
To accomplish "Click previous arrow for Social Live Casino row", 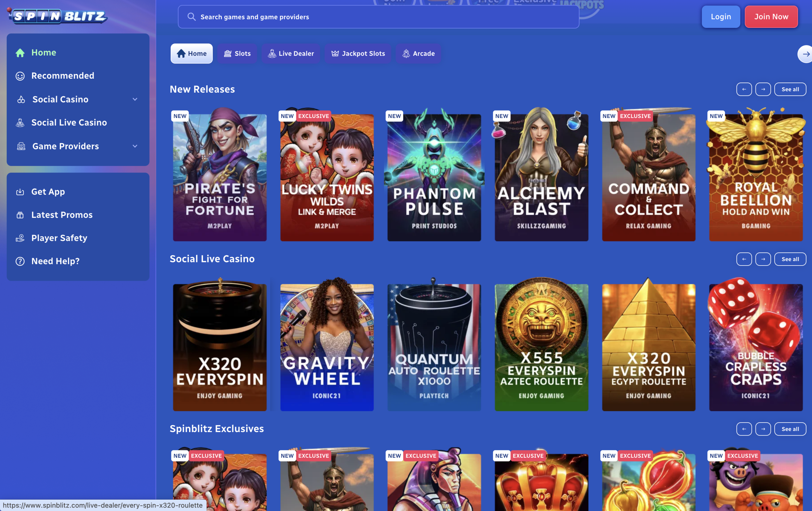I will (x=744, y=259).
